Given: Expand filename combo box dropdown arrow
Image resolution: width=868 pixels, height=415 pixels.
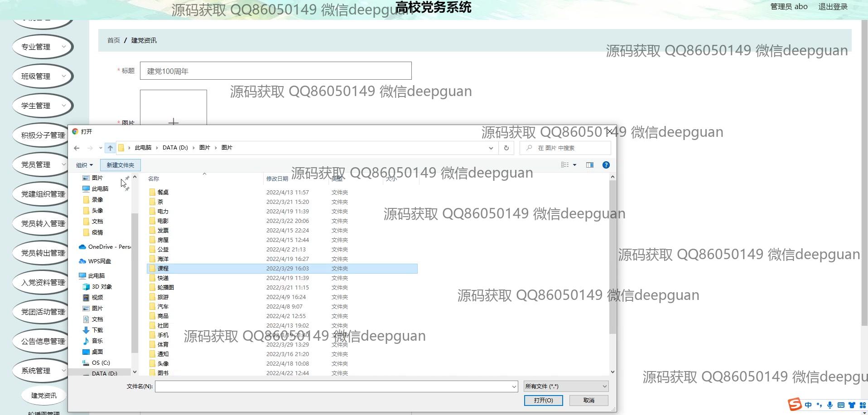Looking at the screenshot, I should tap(514, 386).
